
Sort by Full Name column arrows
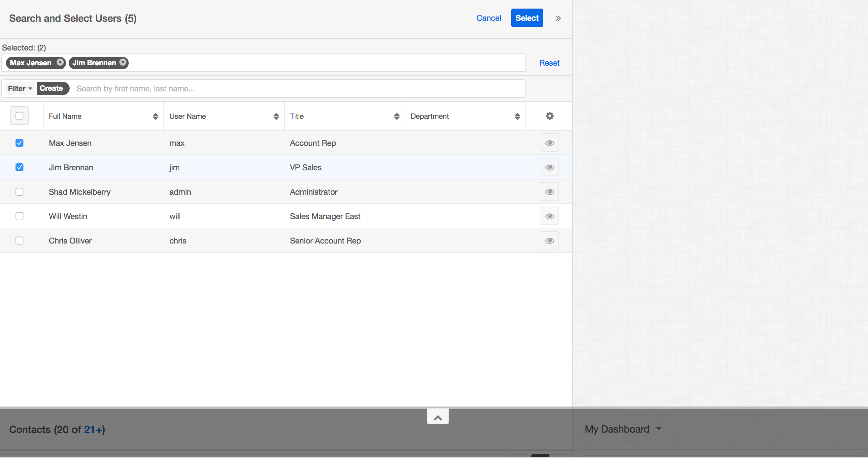coord(155,116)
